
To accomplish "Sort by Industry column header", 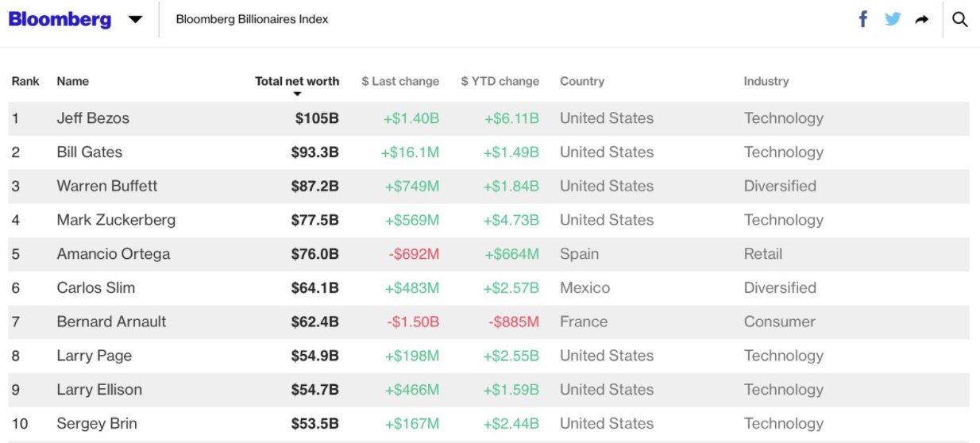I will [x=766, y=81].
